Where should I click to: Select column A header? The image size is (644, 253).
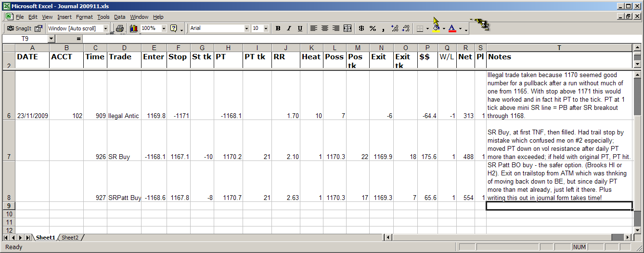tap(32, 48)
